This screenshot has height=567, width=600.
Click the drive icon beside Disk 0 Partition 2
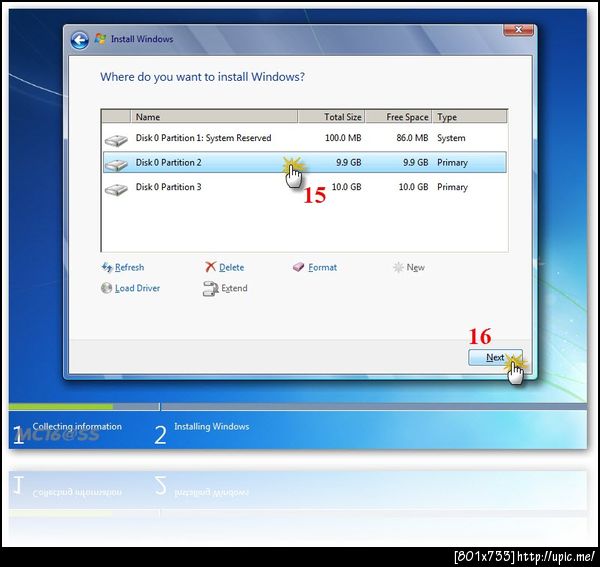[x=116, y=165]
